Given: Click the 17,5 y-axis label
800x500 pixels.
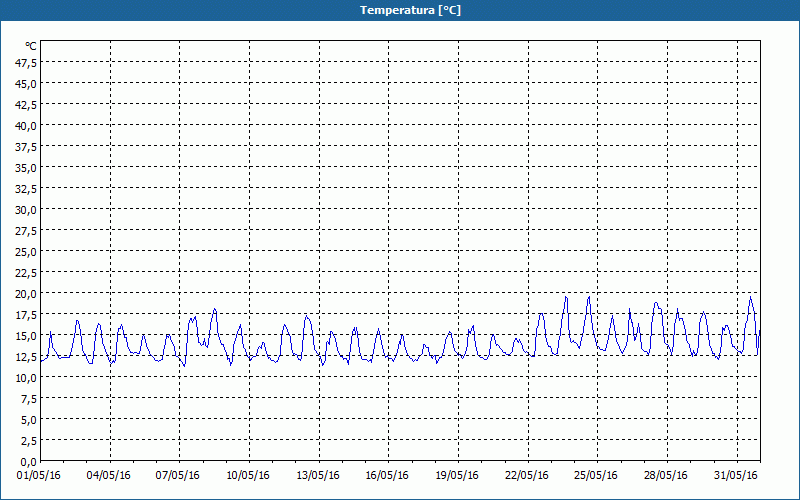Looking at the screenshot, I should (27, 315).
